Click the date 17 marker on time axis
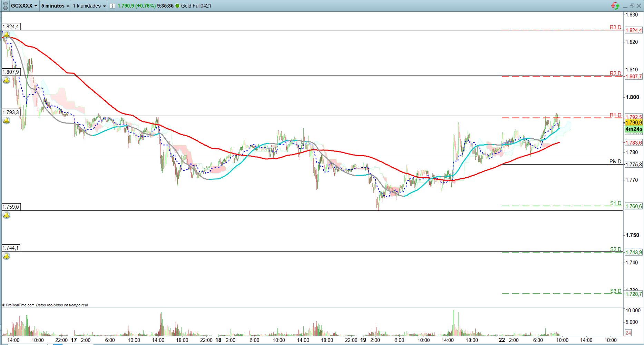Image resolution: width=644 pixels, height=345 pixels. (74, 340)
